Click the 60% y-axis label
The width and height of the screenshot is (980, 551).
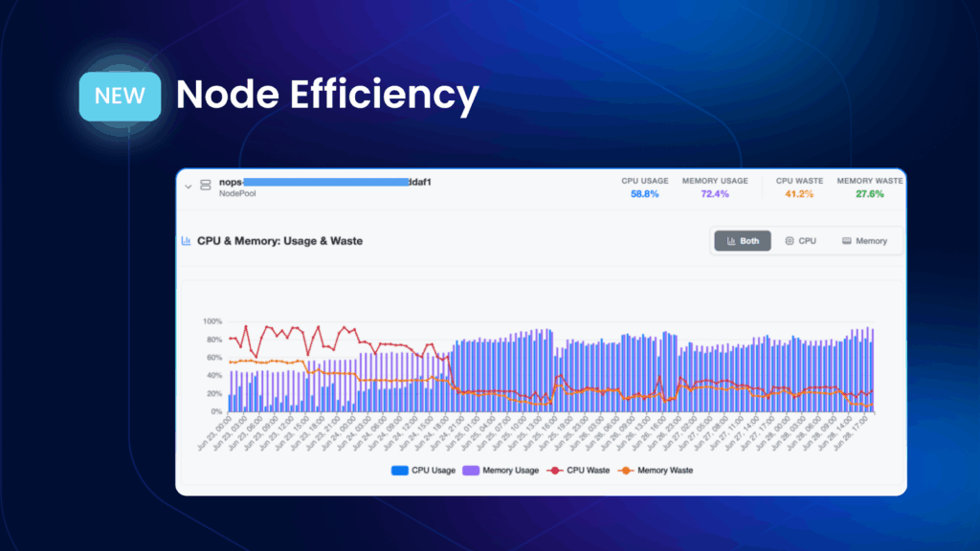pyautogui.click(x=213, y=358)
